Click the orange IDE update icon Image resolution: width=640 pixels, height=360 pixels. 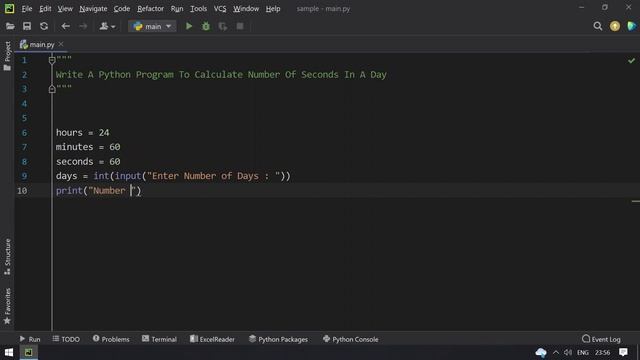pyautogui.click(x=615, y=27)
